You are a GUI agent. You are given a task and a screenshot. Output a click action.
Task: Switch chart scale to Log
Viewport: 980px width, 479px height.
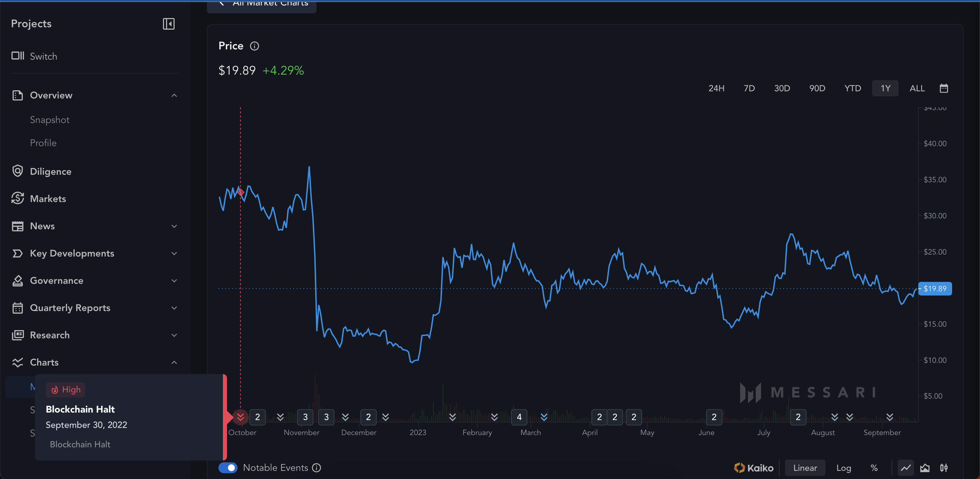pos(844,468)
